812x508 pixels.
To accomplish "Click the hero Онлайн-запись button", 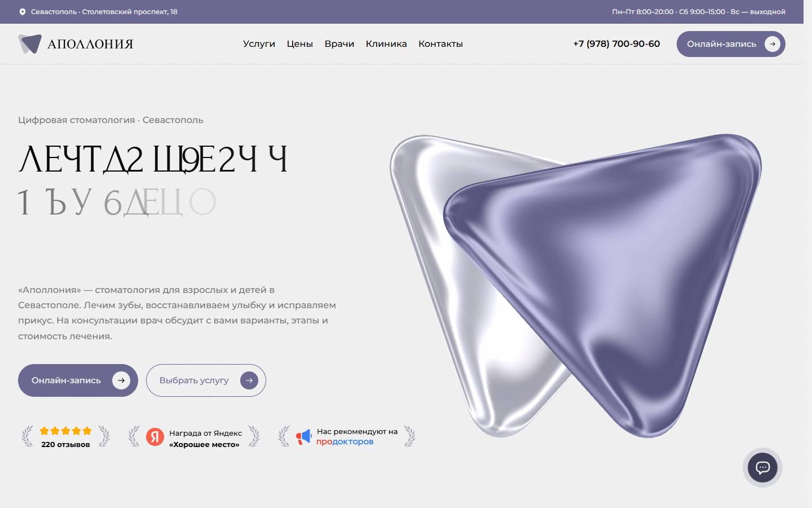I will pyautogui.click(x=78, y=380).
